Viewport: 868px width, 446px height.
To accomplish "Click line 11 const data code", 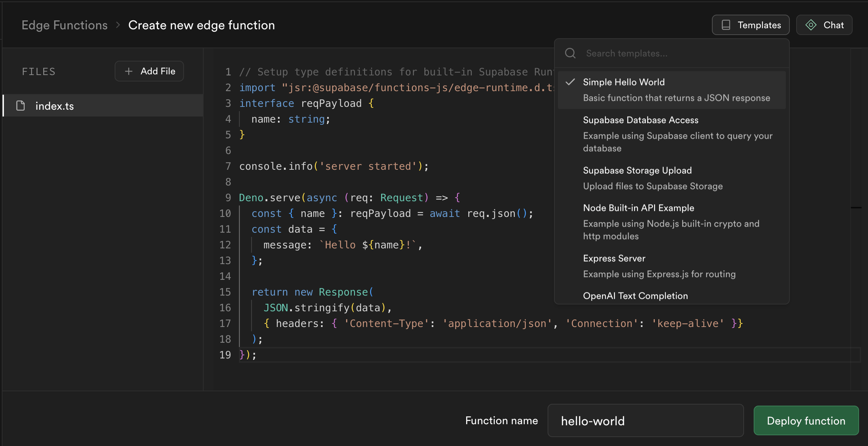I will [294, 229].
